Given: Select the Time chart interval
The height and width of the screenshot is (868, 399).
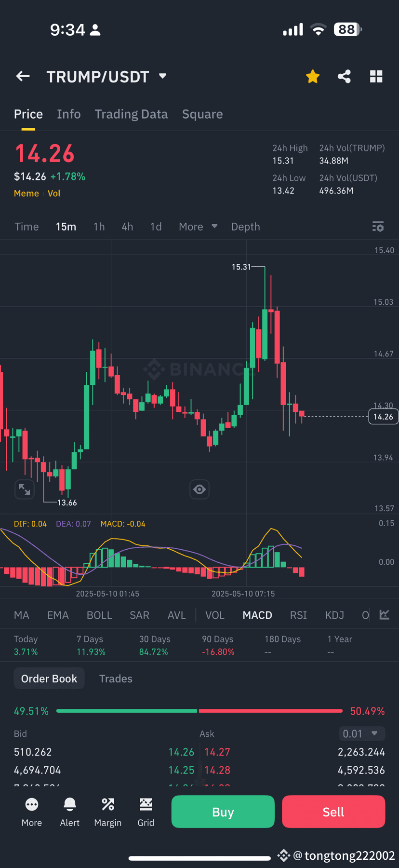Looking at the screenshot, I should click(x=27, y=227).
